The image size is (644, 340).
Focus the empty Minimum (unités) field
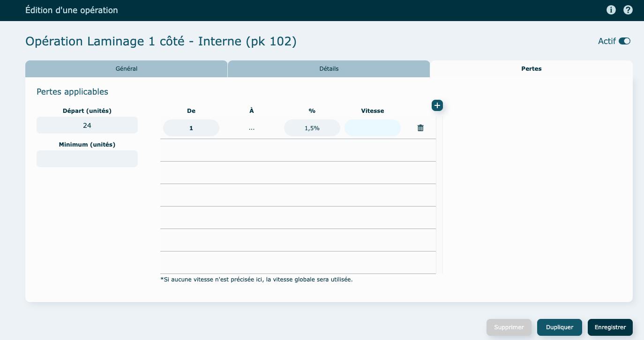[87, 159]
